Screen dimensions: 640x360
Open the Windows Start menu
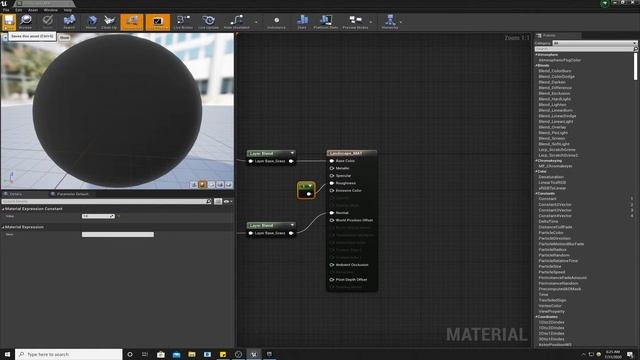pyautogui.click(x=7, y=354)
